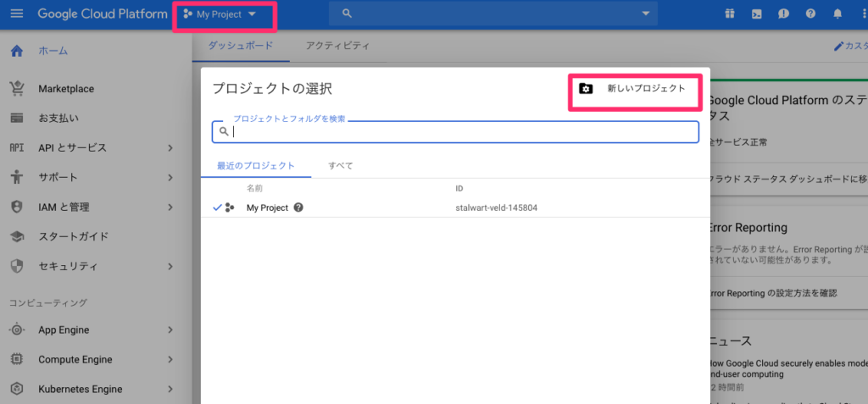Viewport: 868px width, 404px height.
Task: Click the My Project help question icon
Action: tap(299, 208)
